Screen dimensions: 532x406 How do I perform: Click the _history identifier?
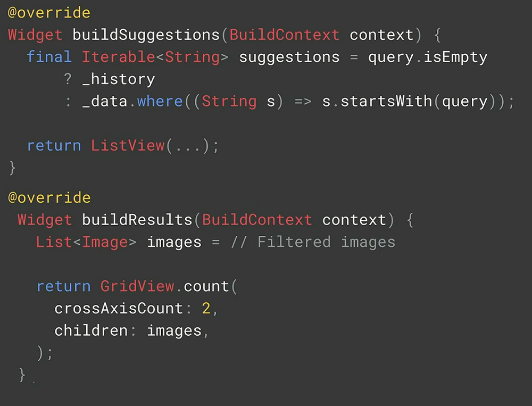[119, 79]
